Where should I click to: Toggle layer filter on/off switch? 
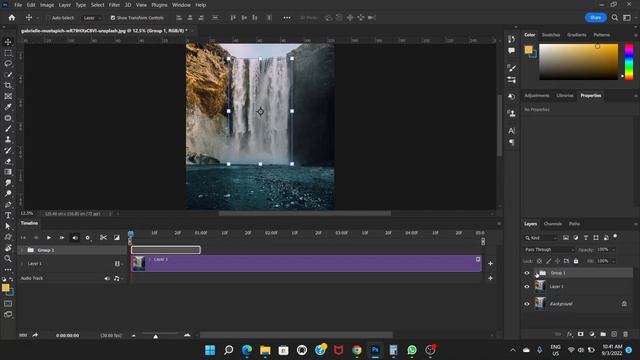pos(615,237)
